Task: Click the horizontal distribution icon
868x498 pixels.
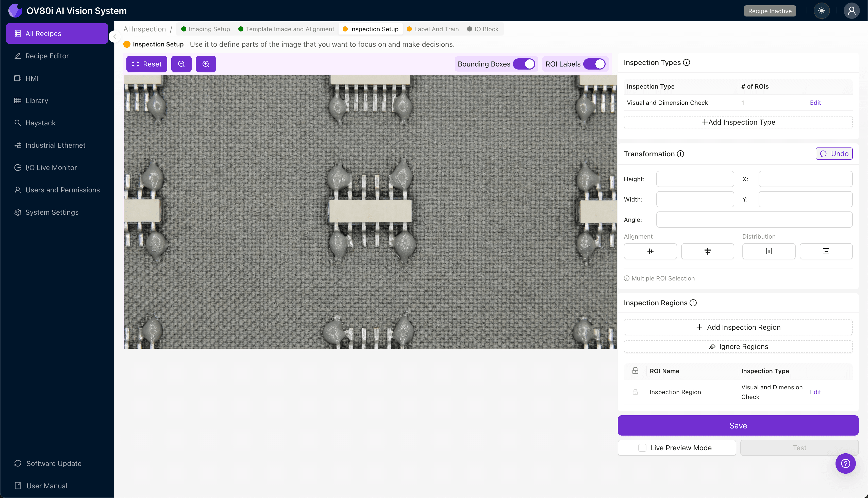Action: pyautogui.click(x=769, y=251)
